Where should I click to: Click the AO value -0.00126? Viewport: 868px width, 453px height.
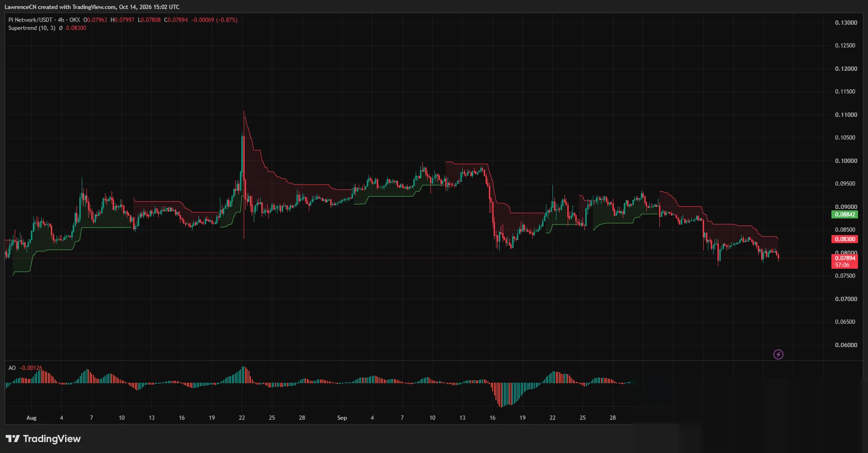coord(31,368)
